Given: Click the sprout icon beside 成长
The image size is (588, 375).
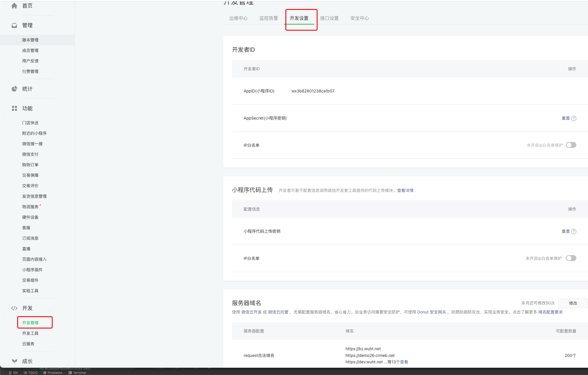Looking at the screenshot, I should click(x=14, y=361).
